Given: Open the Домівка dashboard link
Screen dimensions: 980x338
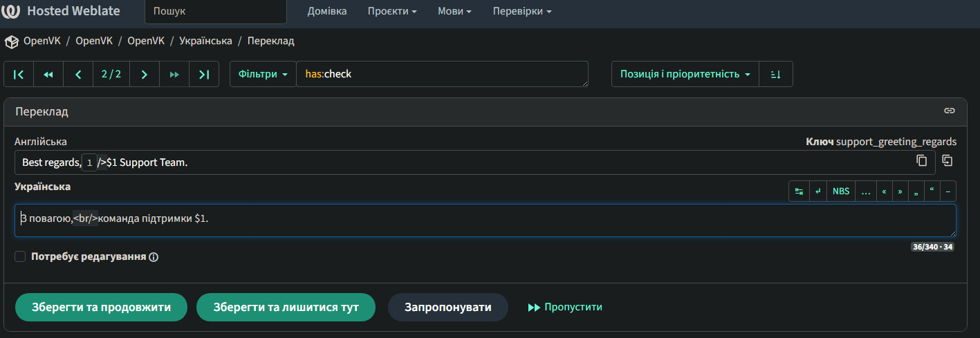Looking at the screenshot, I should (327, 11).
